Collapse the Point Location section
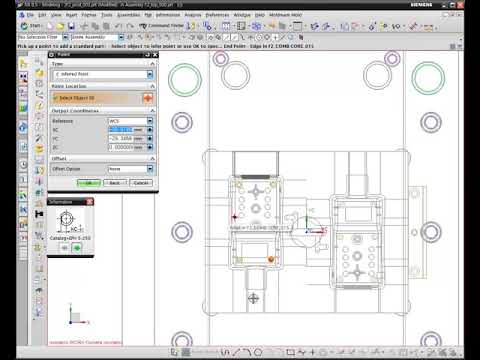Image resolution: width=480 pixels, height=360 pixels. click(152, 86)
